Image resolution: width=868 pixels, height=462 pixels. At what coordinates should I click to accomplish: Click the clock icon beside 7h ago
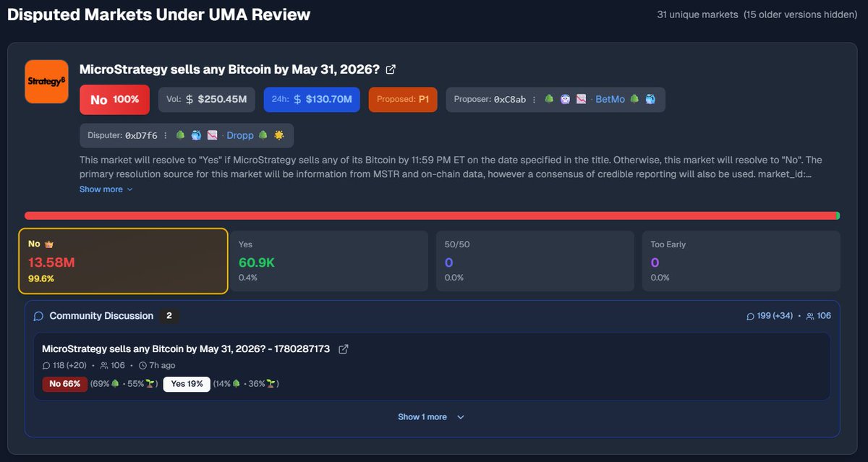point(142,365)
